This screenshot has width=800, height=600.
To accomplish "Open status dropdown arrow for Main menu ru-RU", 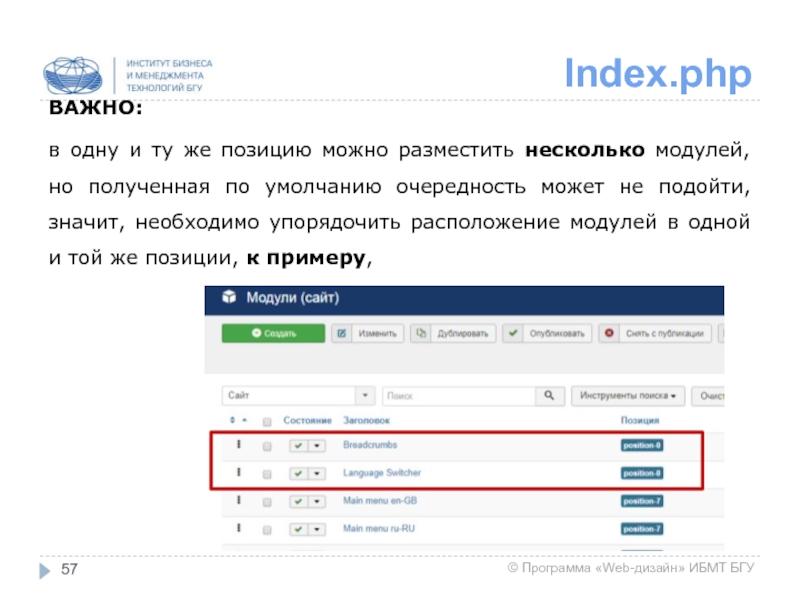I will pyautogui.click(x=317, y=529).
